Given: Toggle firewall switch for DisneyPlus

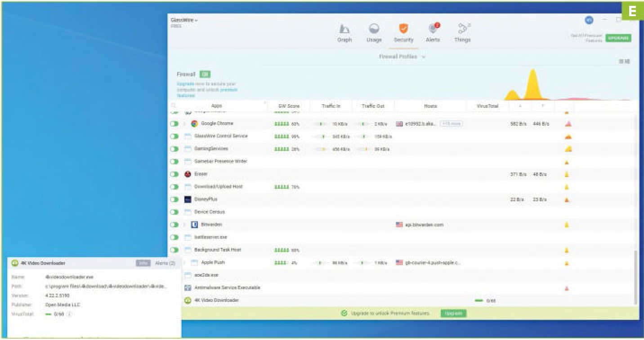Looking at the screenshot, I should (174, 199).
